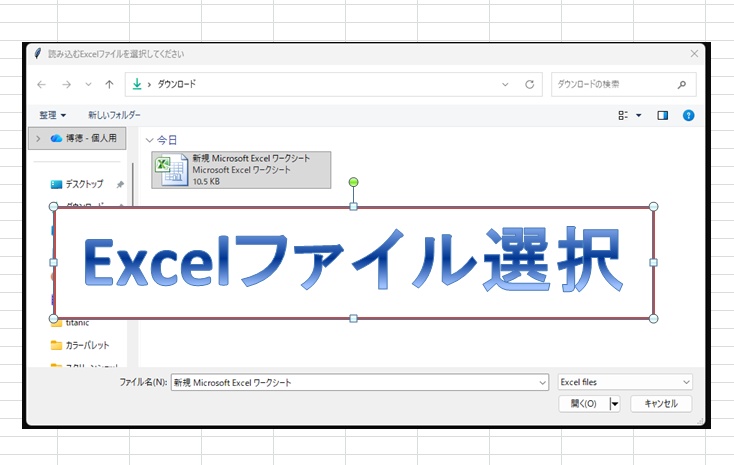The width and height of the screenshot is (734, 465).
Task: Expand the 博徳 - 個人用 OneDrive node
Action: click(x=38, y=139)
